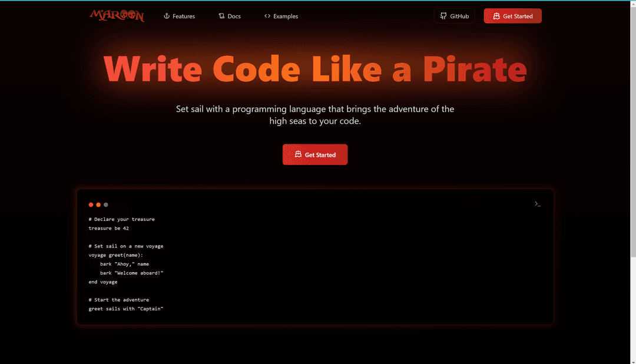Click the GitHub octocat icon
This screenshot has width=636, height=364.
pos(443,16)
